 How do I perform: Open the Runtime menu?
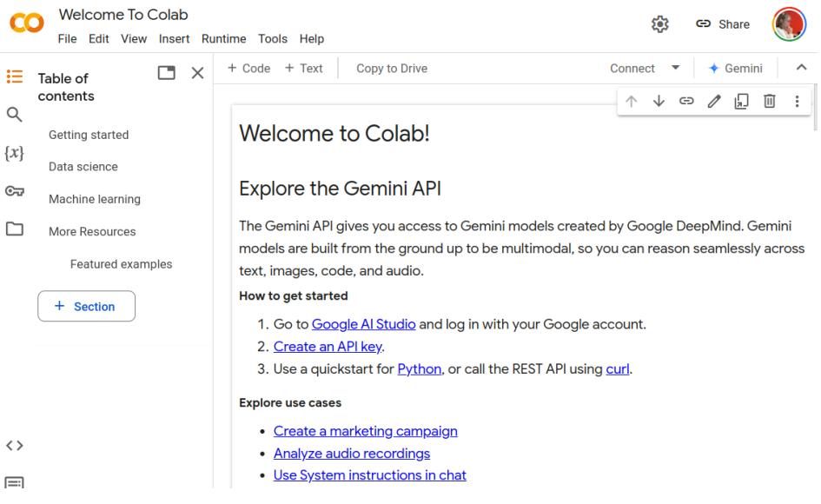click(223, 39)
